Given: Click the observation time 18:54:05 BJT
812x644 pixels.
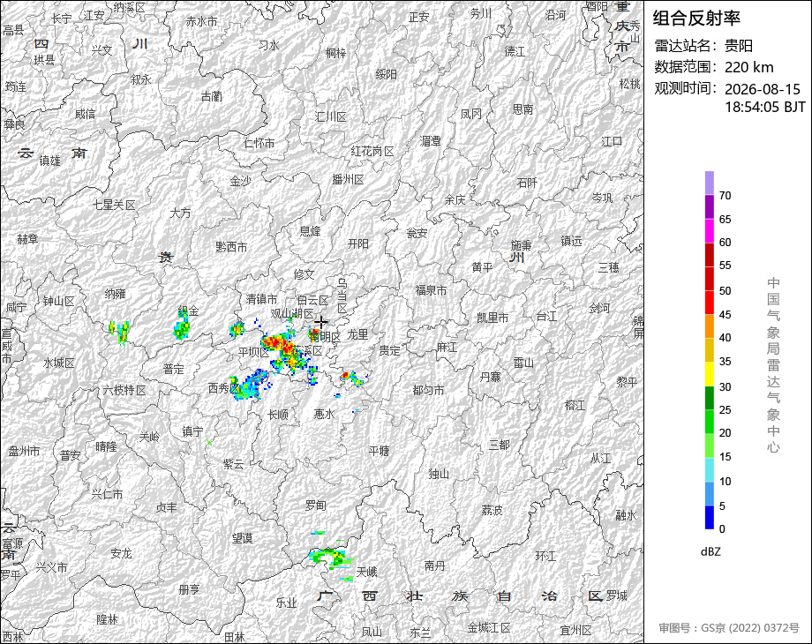Looking at the screenshot, I should coord(765,107).
